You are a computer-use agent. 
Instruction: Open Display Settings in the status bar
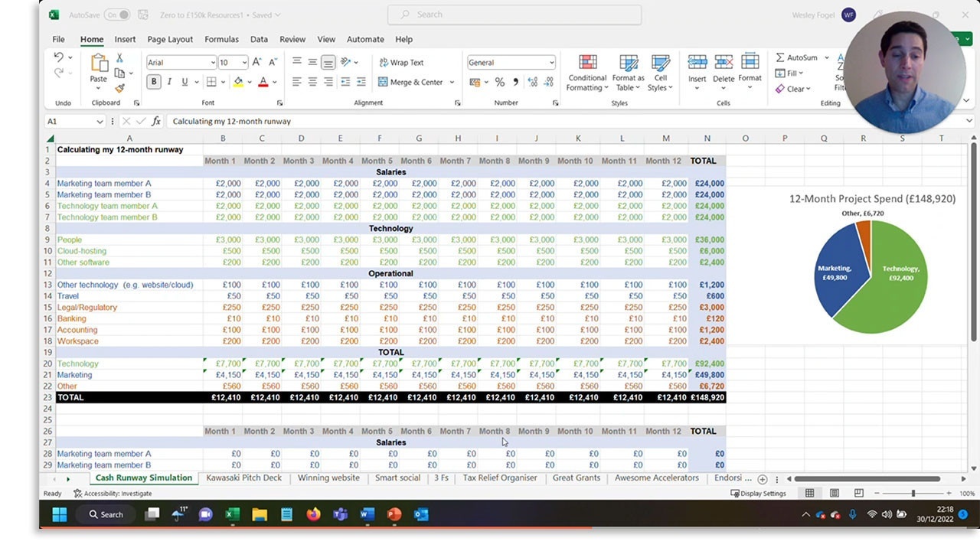[758, 494]
